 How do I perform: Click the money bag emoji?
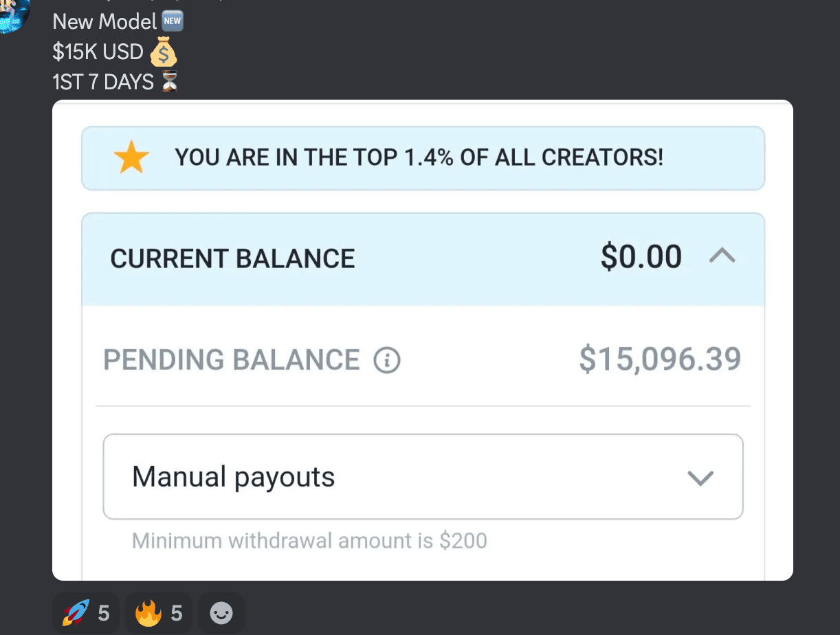[163, 53]
